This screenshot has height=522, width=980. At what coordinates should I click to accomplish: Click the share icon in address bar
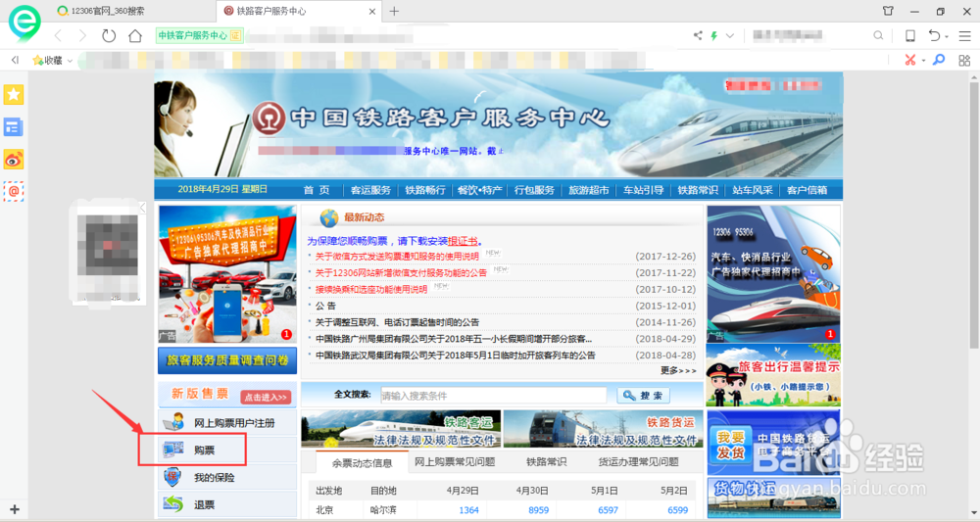pos(698,35)
